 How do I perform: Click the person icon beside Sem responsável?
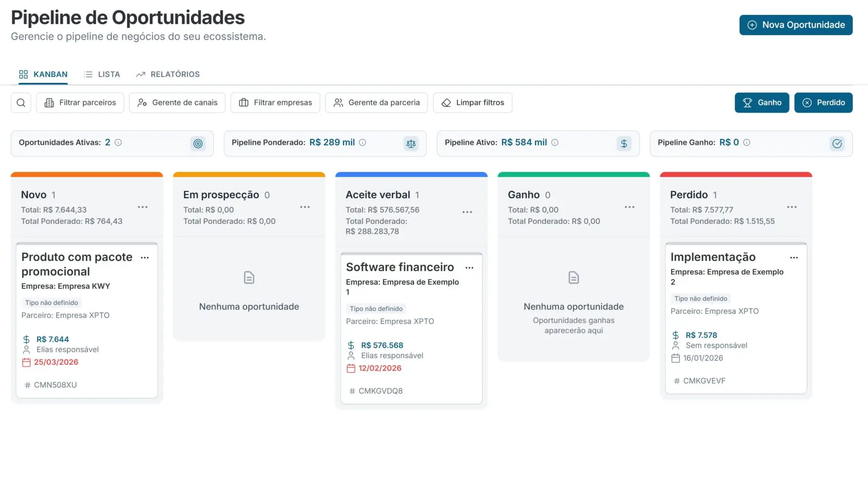tap(675, 346)
